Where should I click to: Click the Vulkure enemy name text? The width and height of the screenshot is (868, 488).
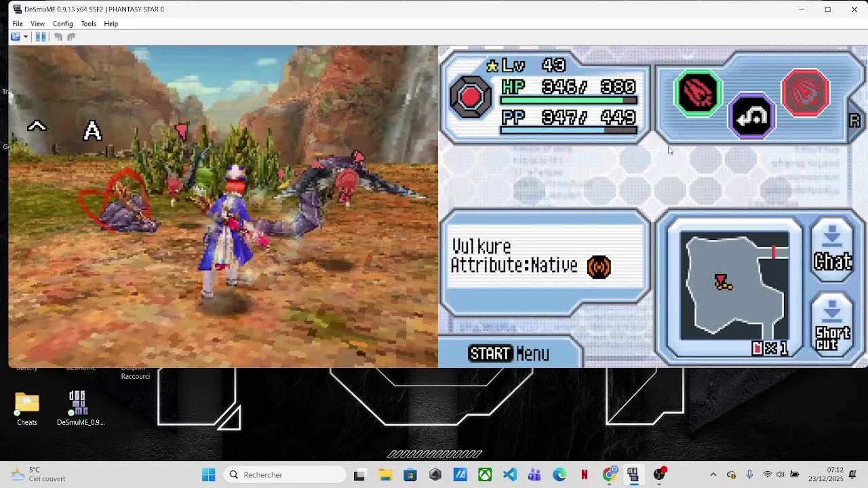pyautogui.click(x=481, y=247)
